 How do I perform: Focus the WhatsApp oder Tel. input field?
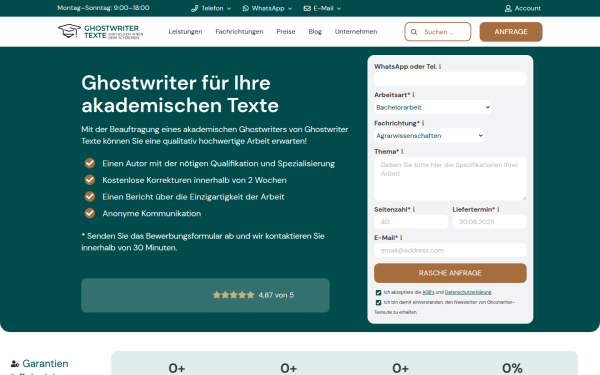450,79
